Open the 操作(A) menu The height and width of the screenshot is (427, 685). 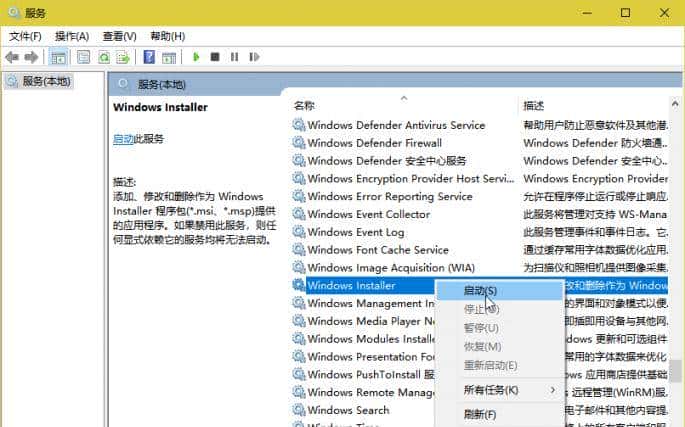(x=72, y=36)
